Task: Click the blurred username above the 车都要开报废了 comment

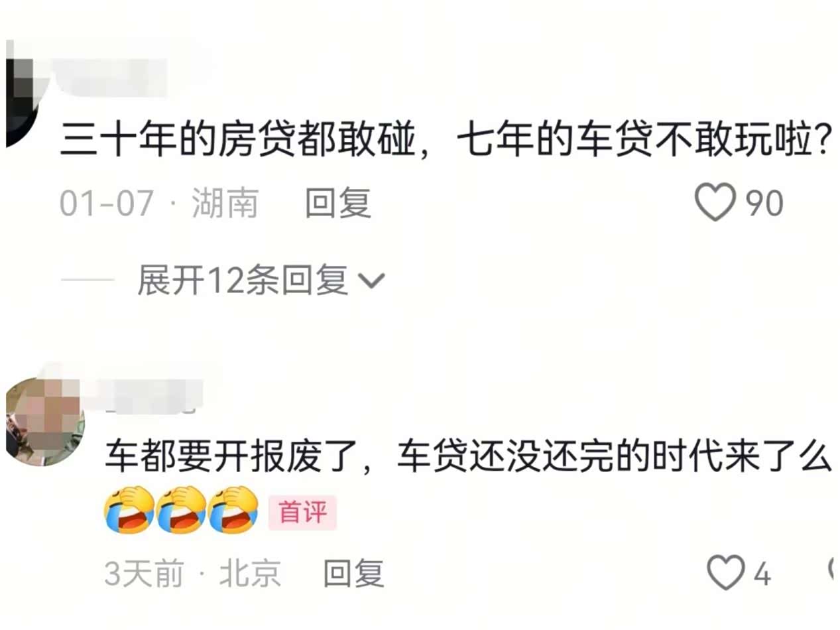Action: pyautogui.click(x=154, y=397)
